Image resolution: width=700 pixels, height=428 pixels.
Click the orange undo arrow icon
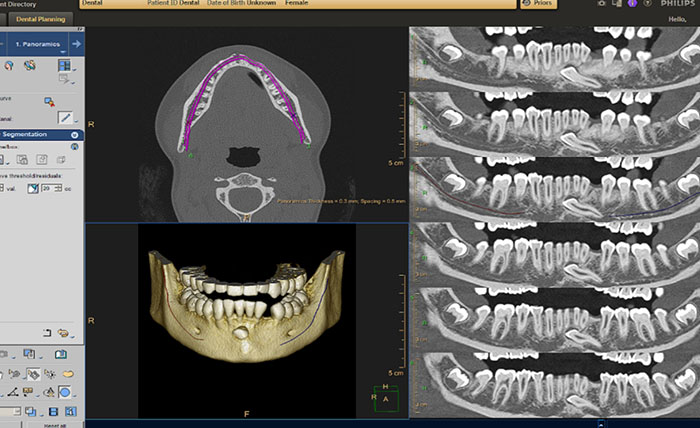[63, 333]
